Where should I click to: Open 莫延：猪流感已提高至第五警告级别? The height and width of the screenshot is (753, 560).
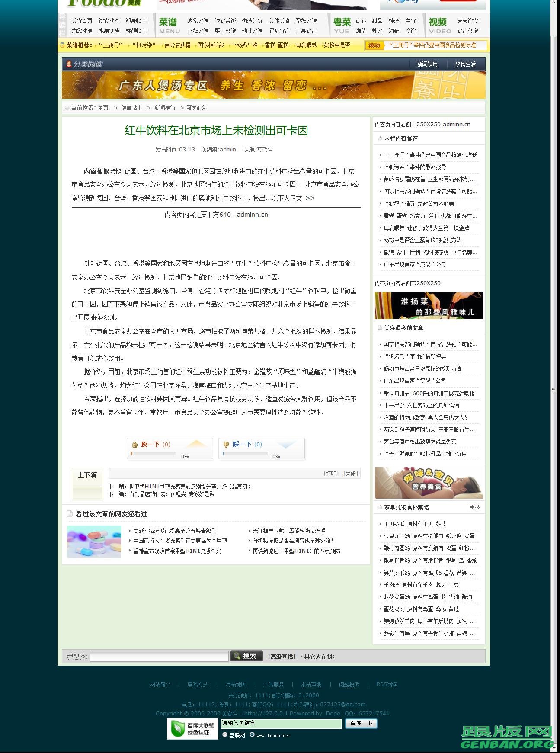[175, 531]
